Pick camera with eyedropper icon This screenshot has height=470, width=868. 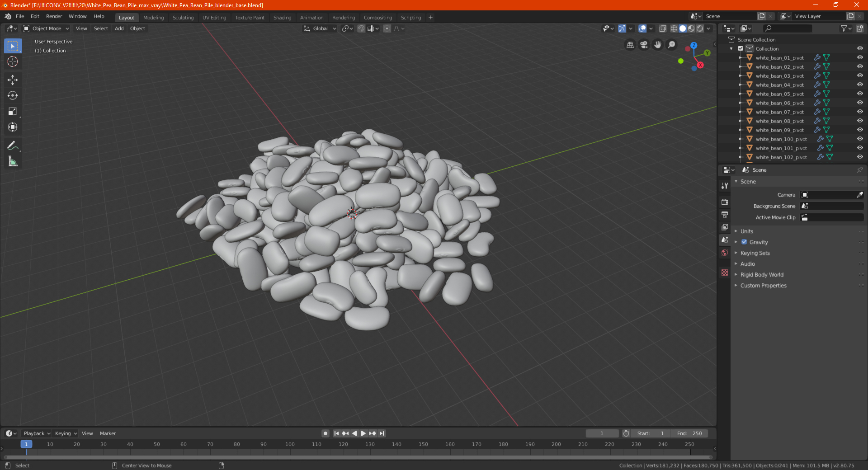pyautogui.click(x=859, y=195)
